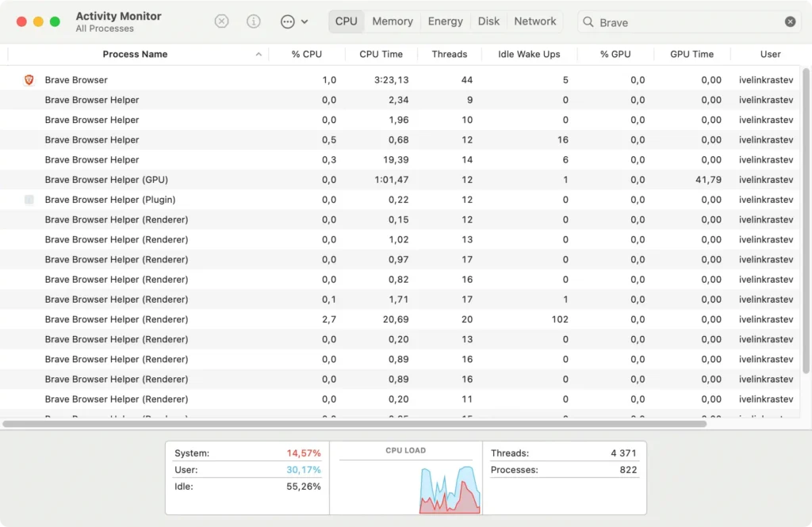Sort by the Idle Wake Ups column
812x527 pixels.
(x=529, y=55)
